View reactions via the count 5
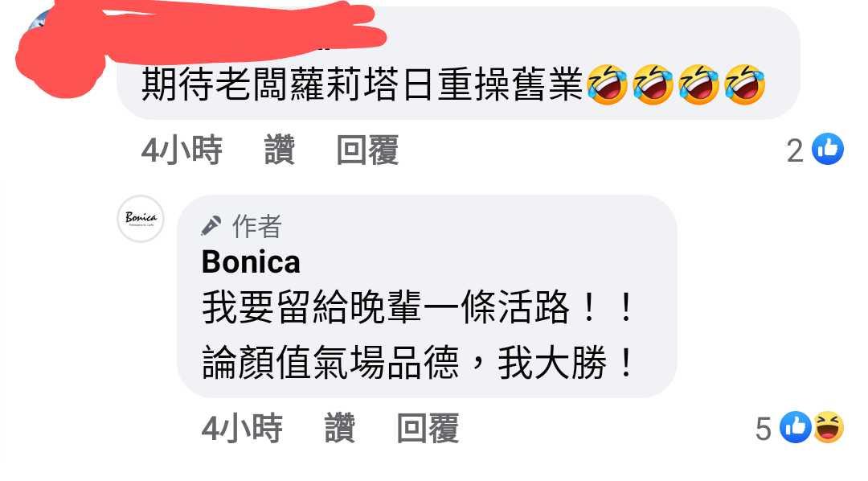 [x=764, y=429]
